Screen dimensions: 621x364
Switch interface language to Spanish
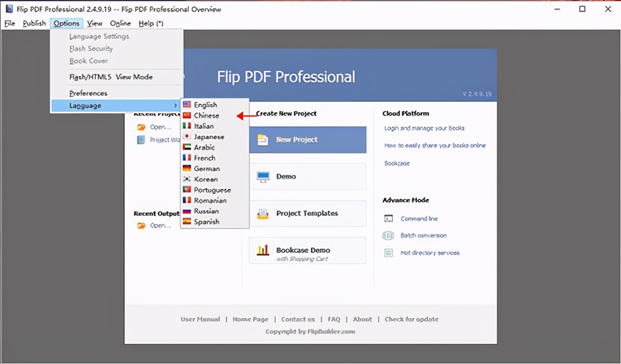coord(206,222)
